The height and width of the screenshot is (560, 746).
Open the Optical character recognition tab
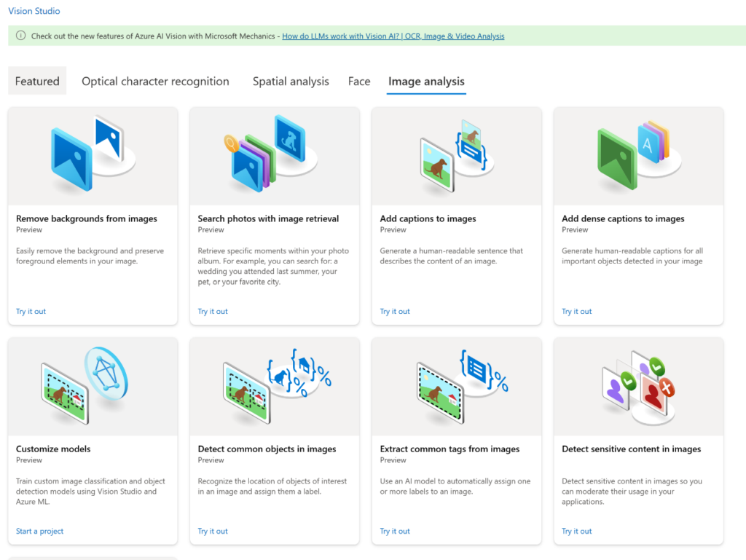(155, 81)
